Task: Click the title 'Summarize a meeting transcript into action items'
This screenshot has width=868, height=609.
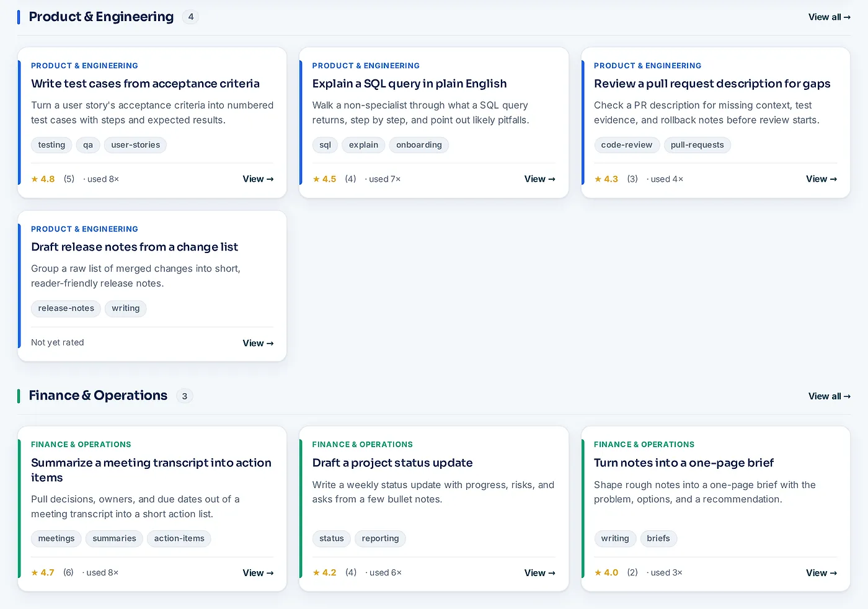Action: pyautogui.click(x=151, y=470)
